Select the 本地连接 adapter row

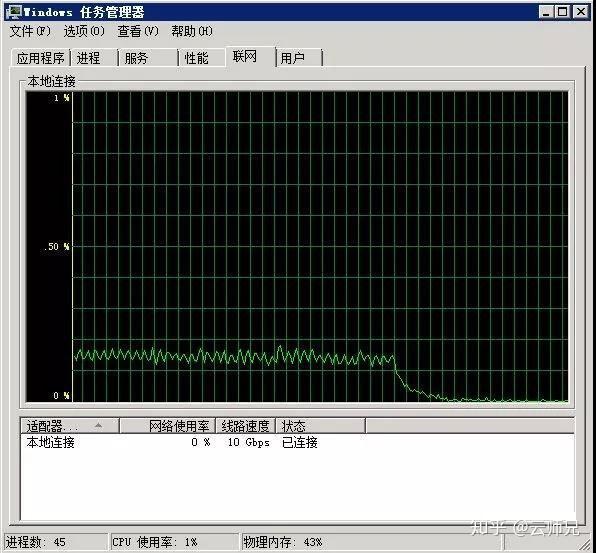click(297, 442)
